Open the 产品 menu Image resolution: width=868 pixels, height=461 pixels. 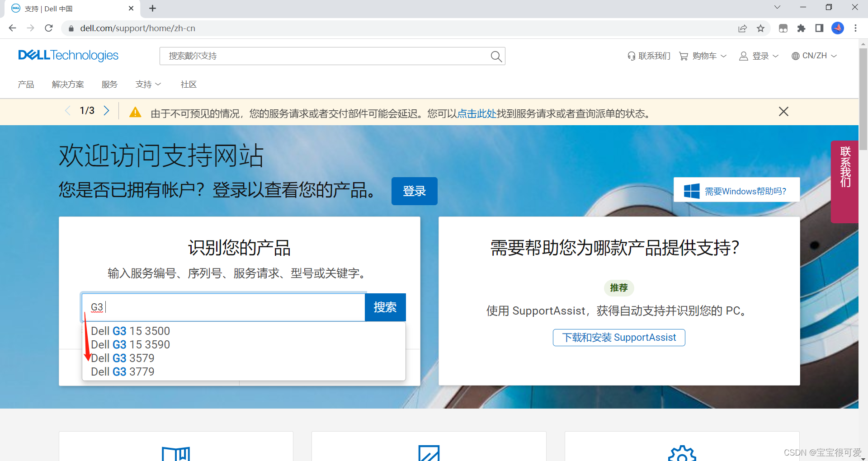(x=26, y=85)
